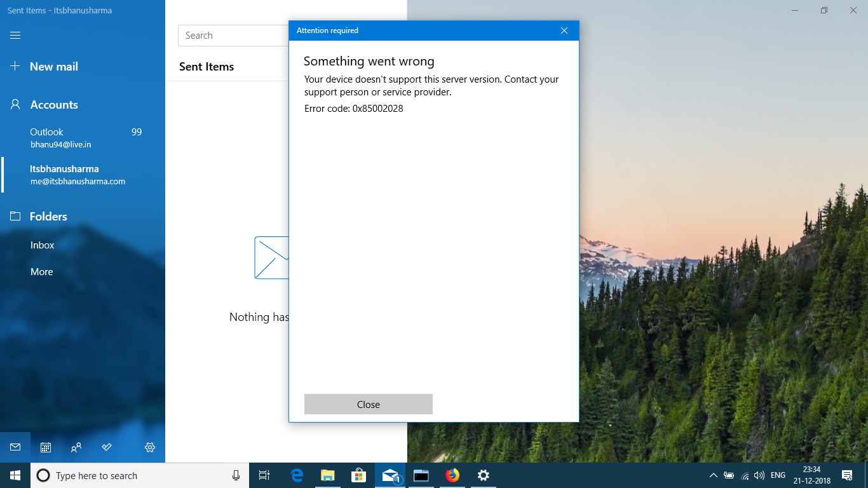Launch Microsoft Edge from taskbar
This screenshot has width=868, height=488.
[297, 475]
